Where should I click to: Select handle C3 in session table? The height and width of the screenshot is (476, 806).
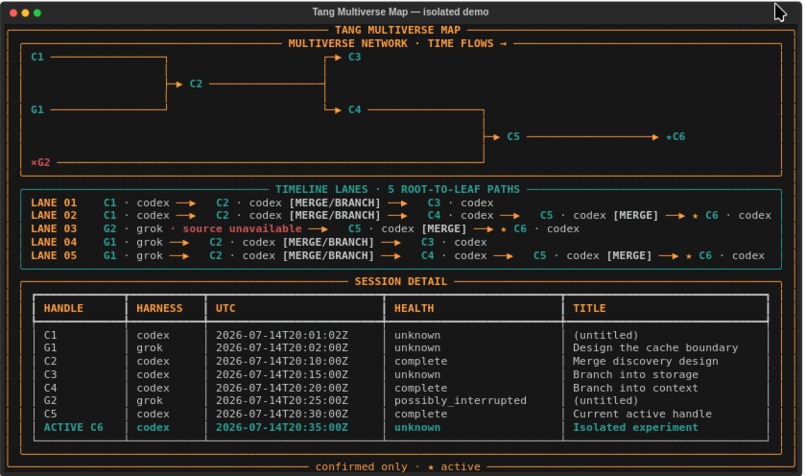coord(50,375)
